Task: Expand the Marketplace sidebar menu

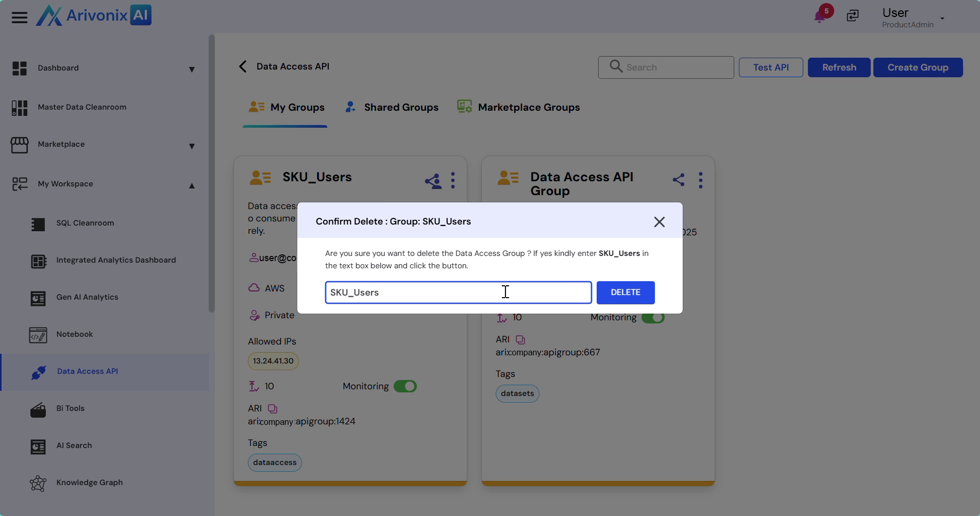Action: pos(191,146)
